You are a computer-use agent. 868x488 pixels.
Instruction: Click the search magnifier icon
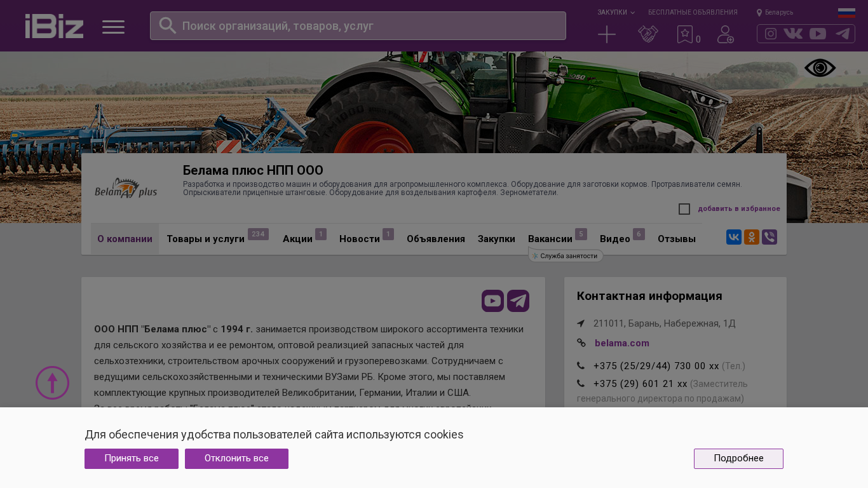(167, 25)
